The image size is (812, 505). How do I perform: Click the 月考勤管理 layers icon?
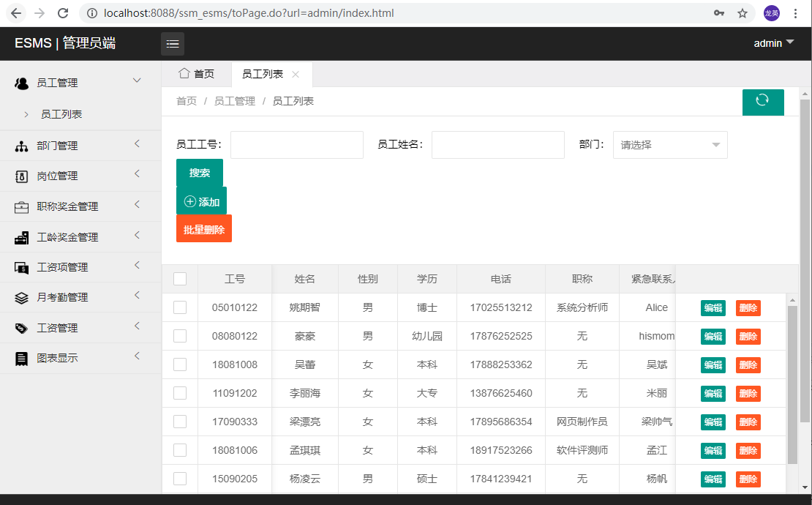21,298
